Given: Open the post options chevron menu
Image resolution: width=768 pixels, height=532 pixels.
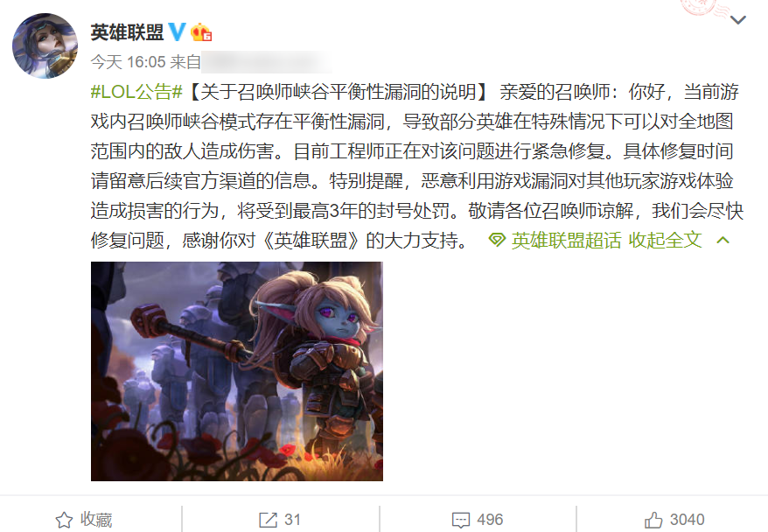Looking at the screenshot, I should point(737,19).
